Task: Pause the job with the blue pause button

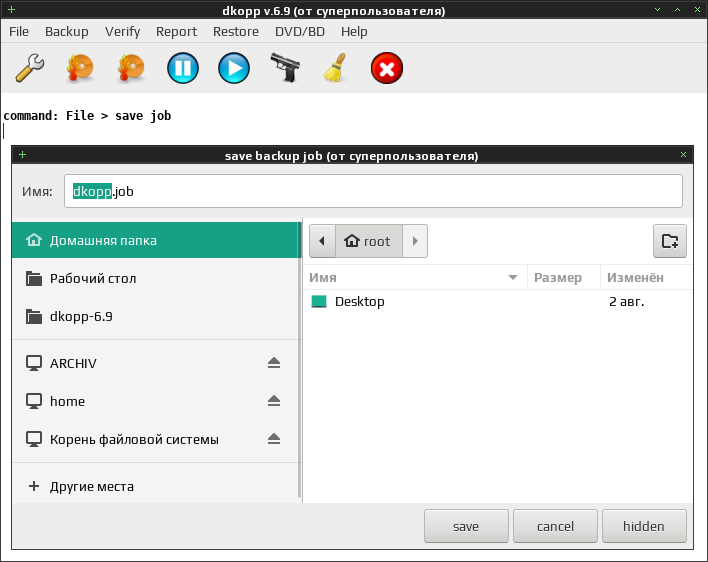Action: tap(182, 68)
